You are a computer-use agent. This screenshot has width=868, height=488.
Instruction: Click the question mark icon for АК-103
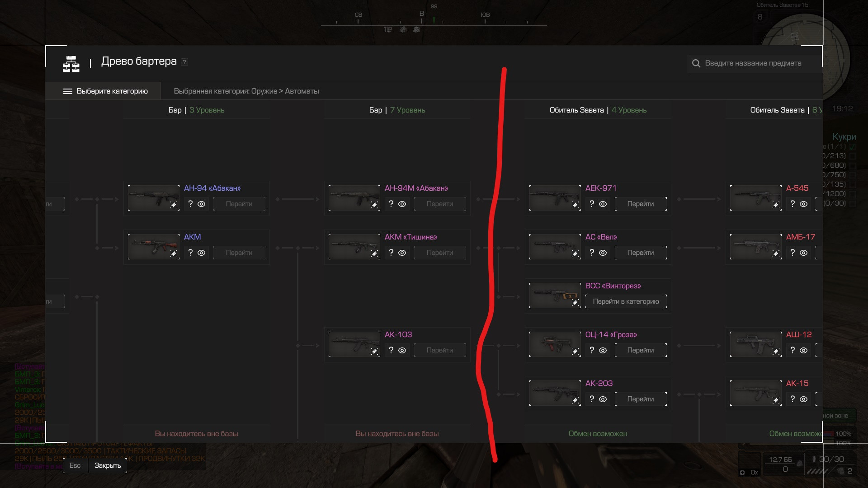(391, 350)
